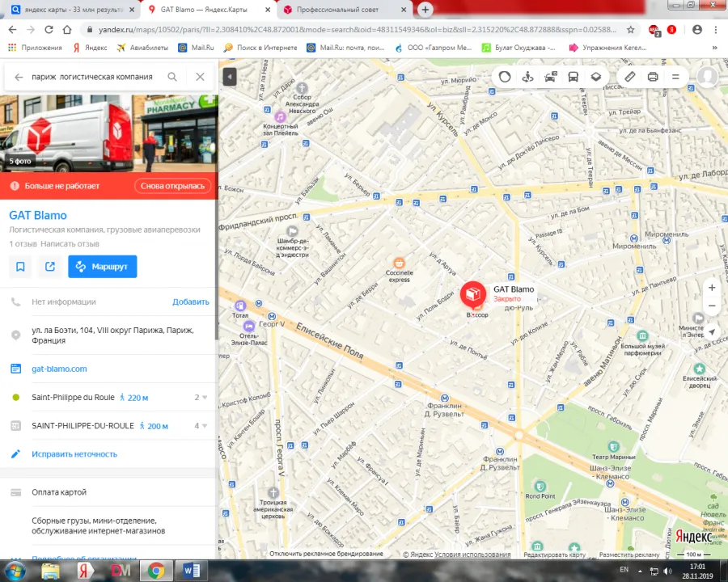
Task: Select the 'GAT Blamo — Яндекс.Карты' tab
Action: 209,9
